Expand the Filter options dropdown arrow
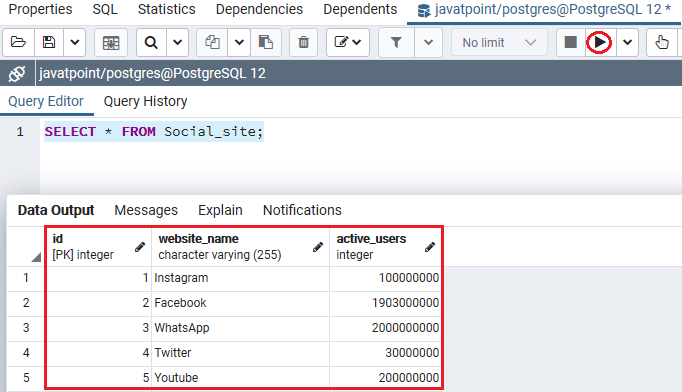The width and height of the screenshot is (682, 392). click(428, 42)
